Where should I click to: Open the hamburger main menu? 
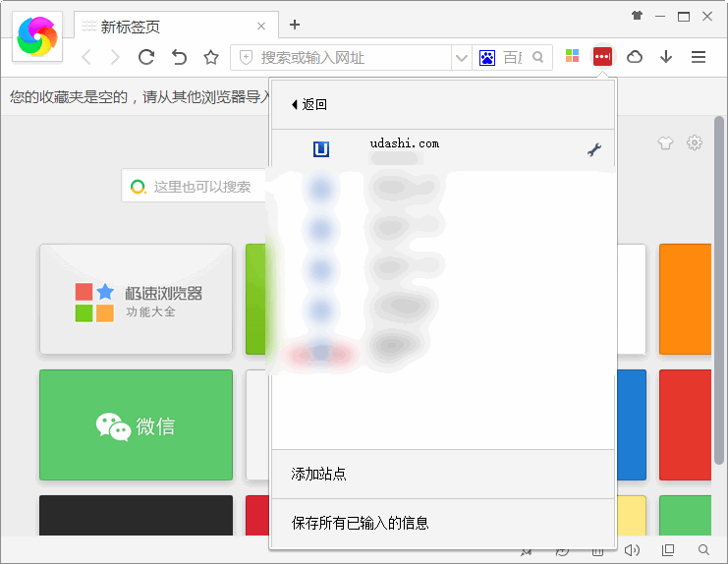click(x=699, y=57)
